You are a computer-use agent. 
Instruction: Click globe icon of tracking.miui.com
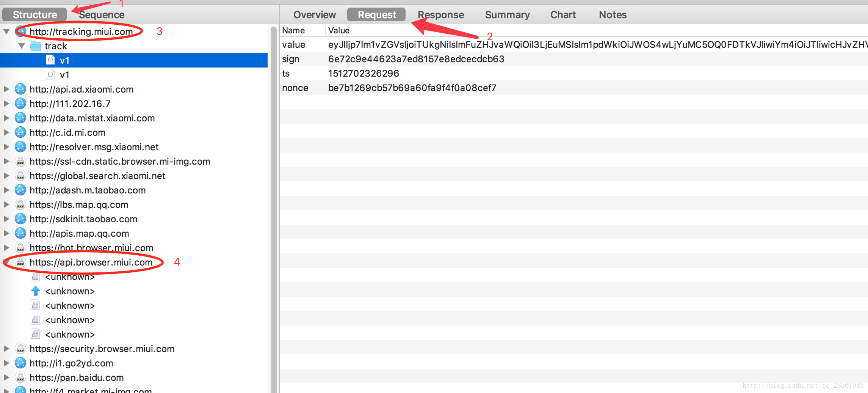click(x=20, y=31)
